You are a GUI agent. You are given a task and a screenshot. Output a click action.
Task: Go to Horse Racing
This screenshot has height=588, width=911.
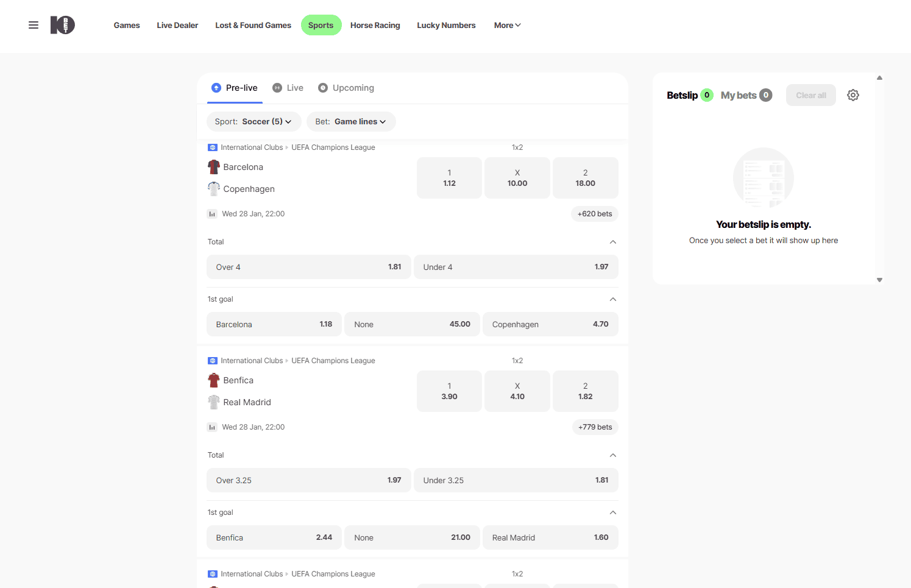pyautogui.click(x=375, y=26)
